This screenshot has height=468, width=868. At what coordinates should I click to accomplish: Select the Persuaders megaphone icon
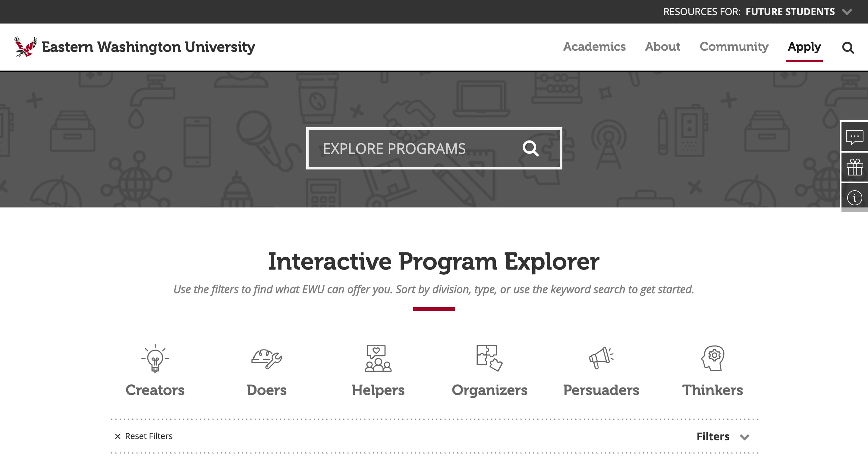coord(601,358)
